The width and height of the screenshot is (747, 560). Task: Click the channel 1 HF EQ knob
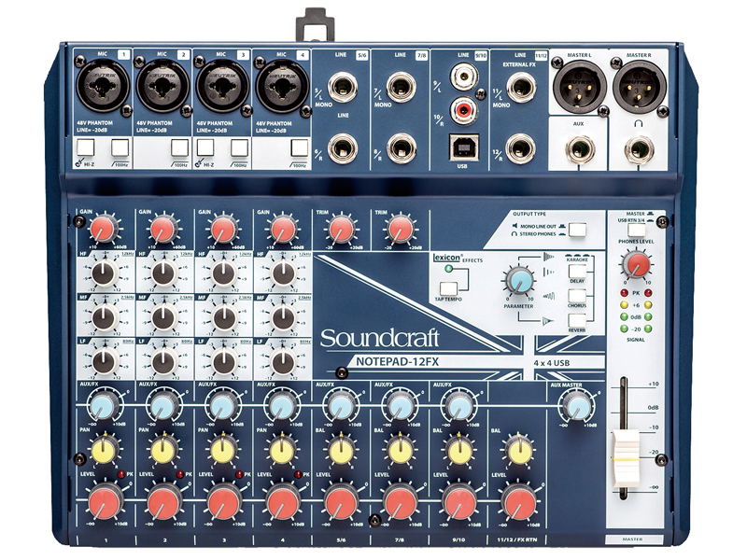(105, 273)
